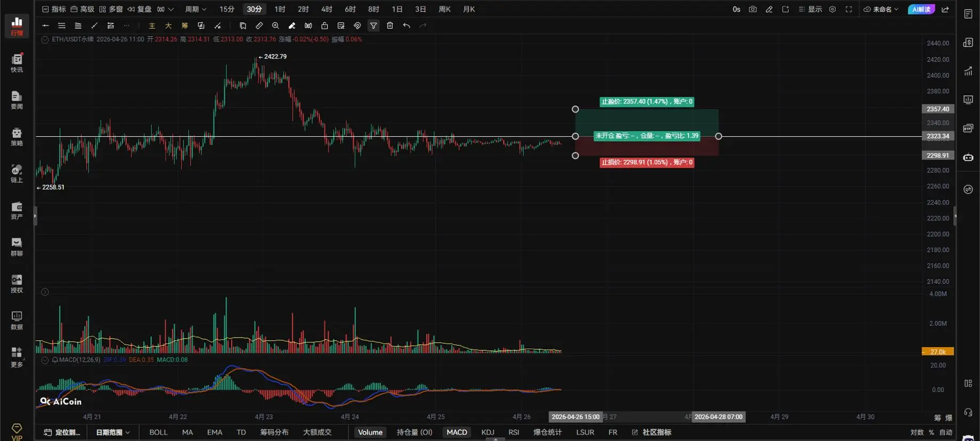This screenshot has width=980, height=441.
Task: Click the 复盘 replay button
Action: [x=140, y=9]
